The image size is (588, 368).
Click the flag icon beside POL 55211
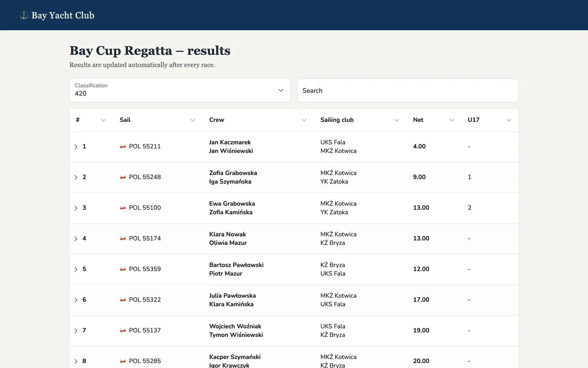pyautogui.click(x=123, y=146)
